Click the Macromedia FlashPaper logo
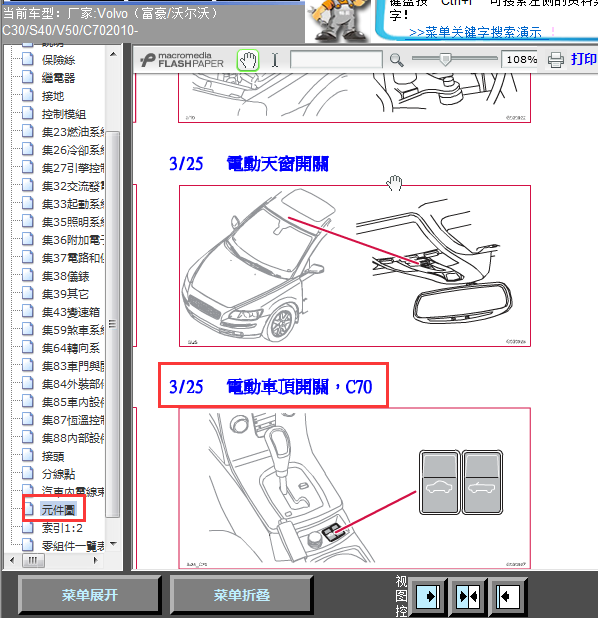598x618 pixels. point(182,60)
